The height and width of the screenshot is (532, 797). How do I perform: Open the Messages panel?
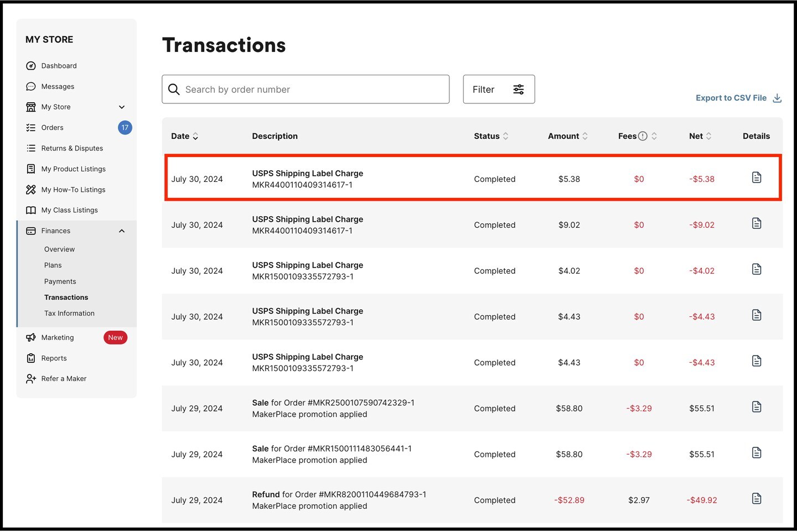(x=58, y=86)
